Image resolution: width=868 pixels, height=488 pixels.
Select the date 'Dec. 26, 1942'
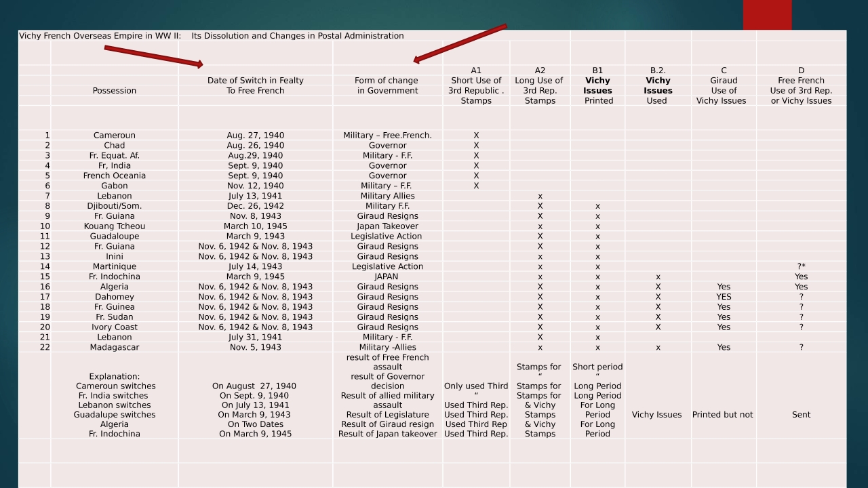click(256, 206)
